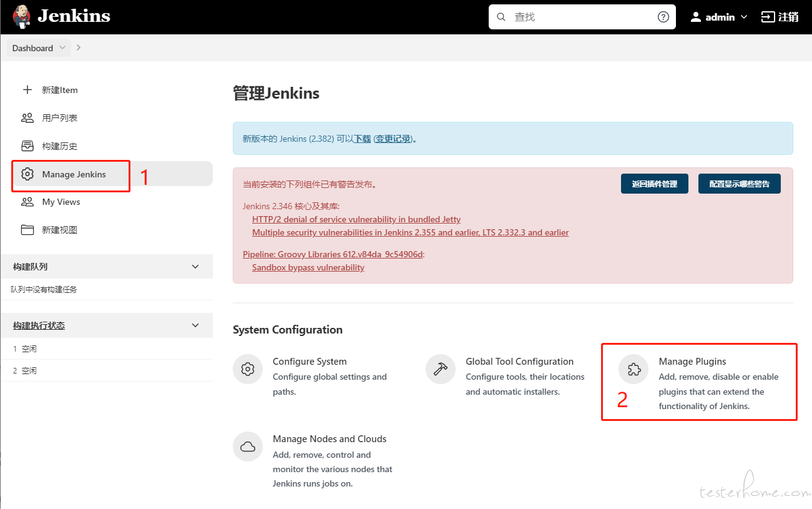This screenshot has height=509, width=812.
Task: Open 构建执行状态 heading link
Action: pos(39,325)
